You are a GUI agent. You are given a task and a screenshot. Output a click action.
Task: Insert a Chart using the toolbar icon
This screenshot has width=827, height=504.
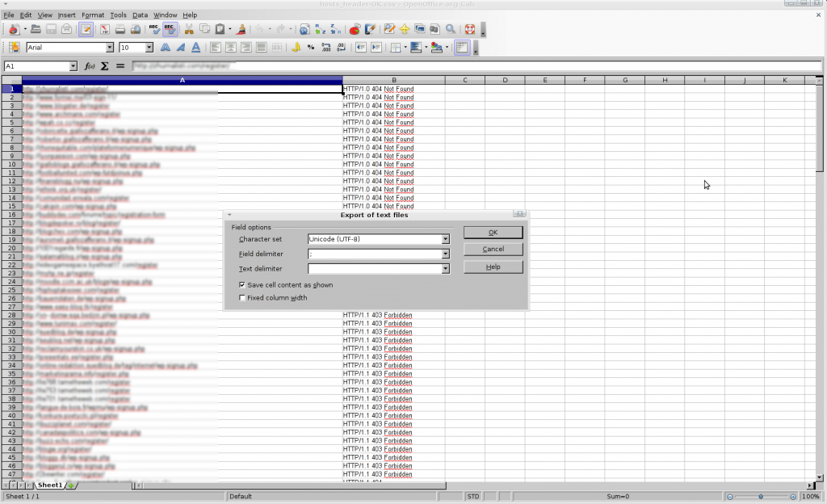click(355, 30)
